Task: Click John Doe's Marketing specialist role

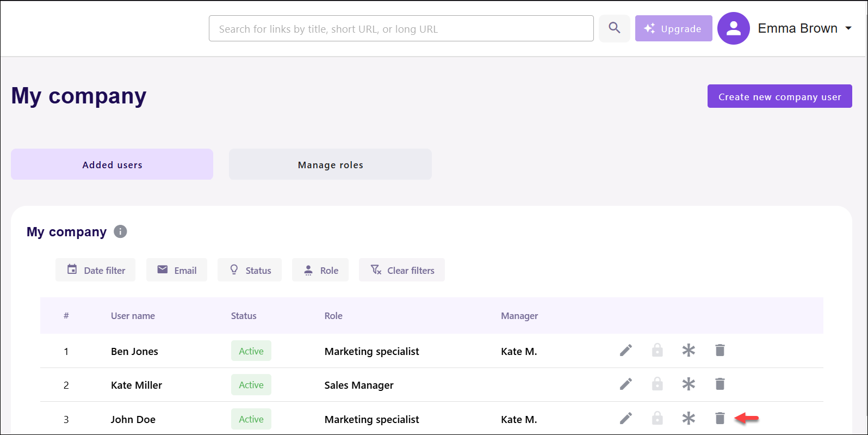Action: coord(372,419)
